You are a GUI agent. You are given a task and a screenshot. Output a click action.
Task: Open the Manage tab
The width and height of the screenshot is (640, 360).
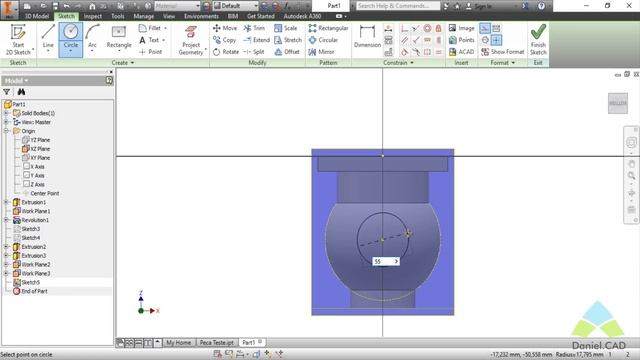[144, 16]
